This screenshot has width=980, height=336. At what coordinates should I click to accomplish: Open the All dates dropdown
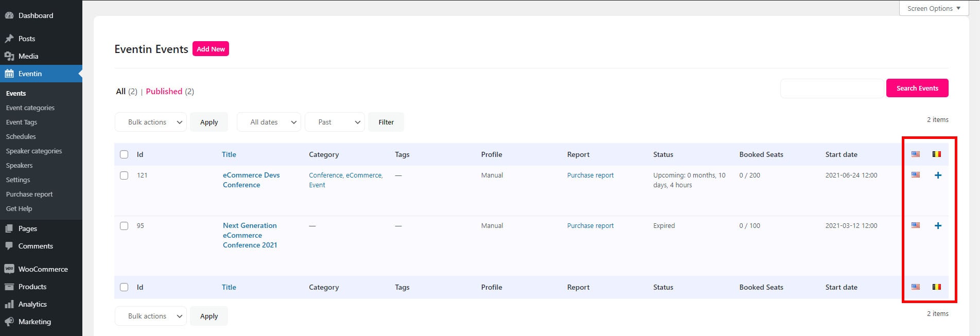(x=269, y=122)
